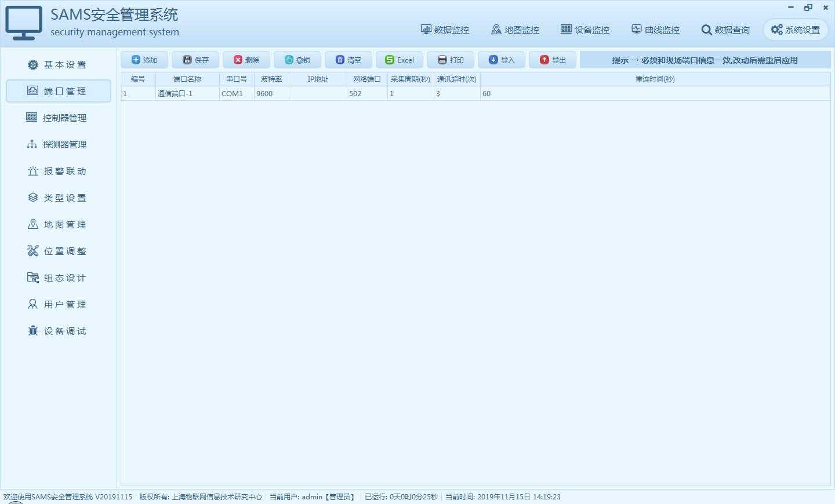The width and height of the screenshot is (835, 504).
Task: Select the 9600 baud rate cell
Action: coord(271,93)
